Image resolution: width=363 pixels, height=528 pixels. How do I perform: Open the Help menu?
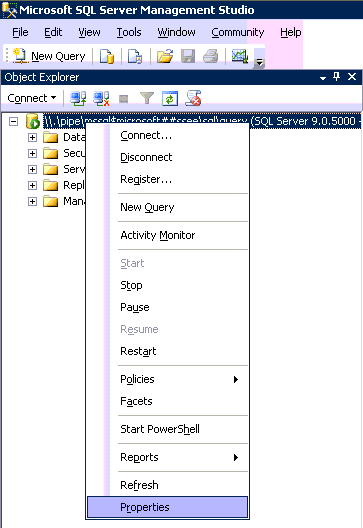tap(291, 32)
